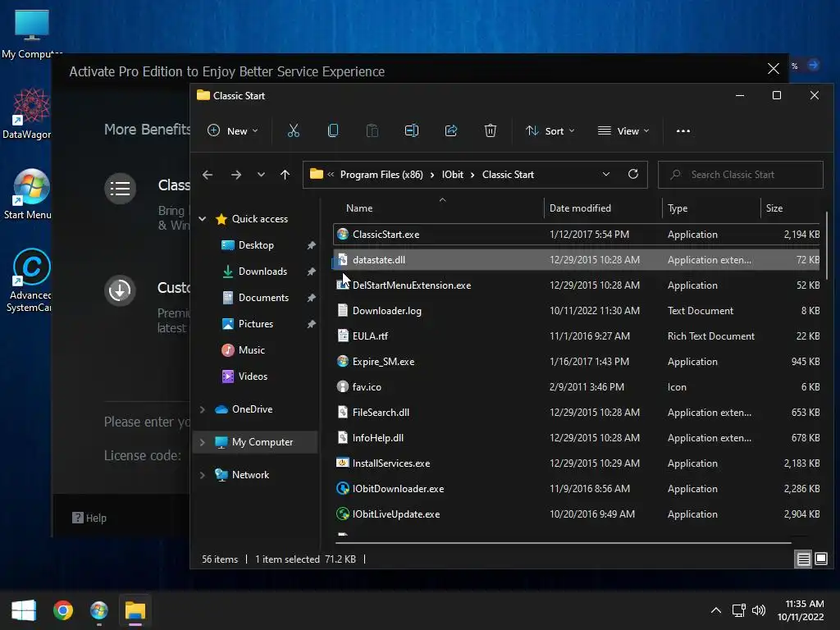Select the ClassicStart.exe file icon
The width and height of the screenshot is (840, 630).
tap(342, 234)
